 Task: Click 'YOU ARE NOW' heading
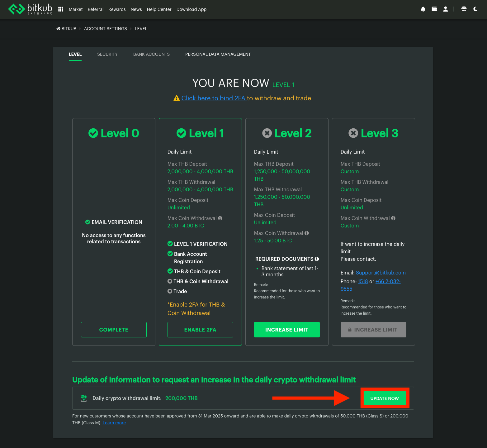coord(231,83)
